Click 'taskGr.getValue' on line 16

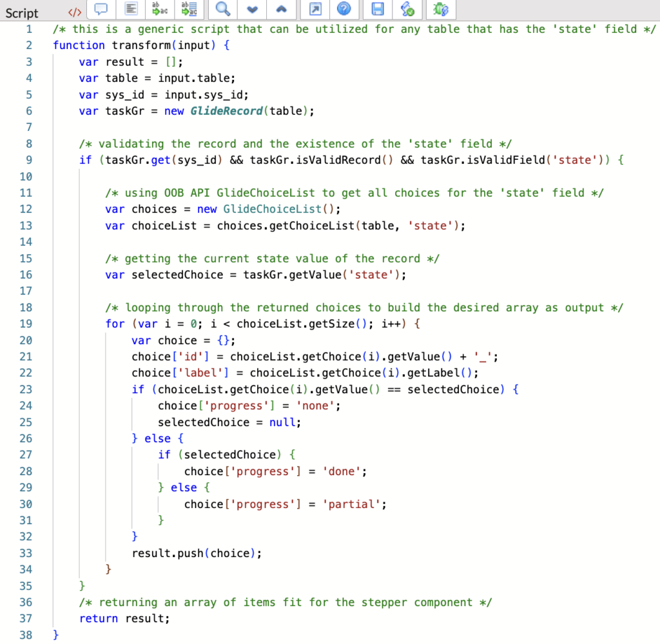293,275
